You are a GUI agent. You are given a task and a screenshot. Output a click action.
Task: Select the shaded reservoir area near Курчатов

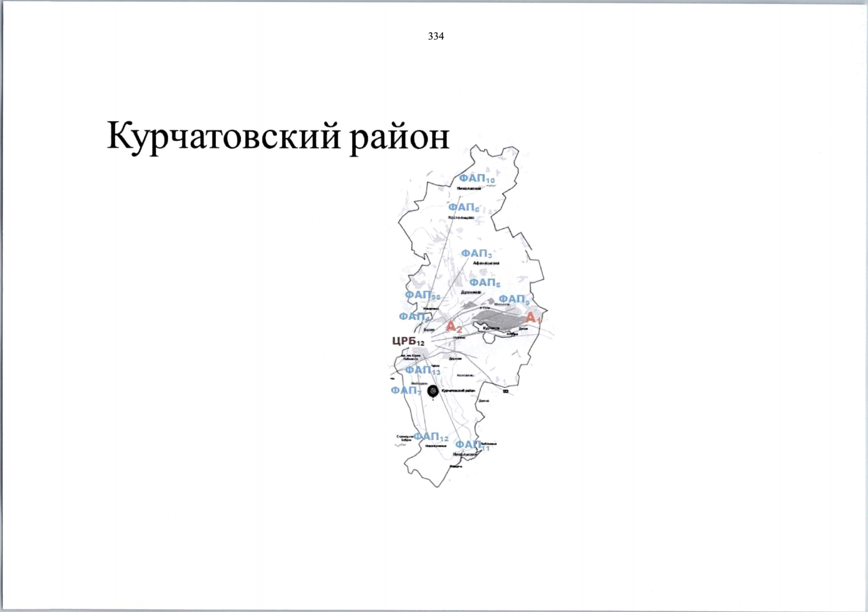[x=498, y=319]
